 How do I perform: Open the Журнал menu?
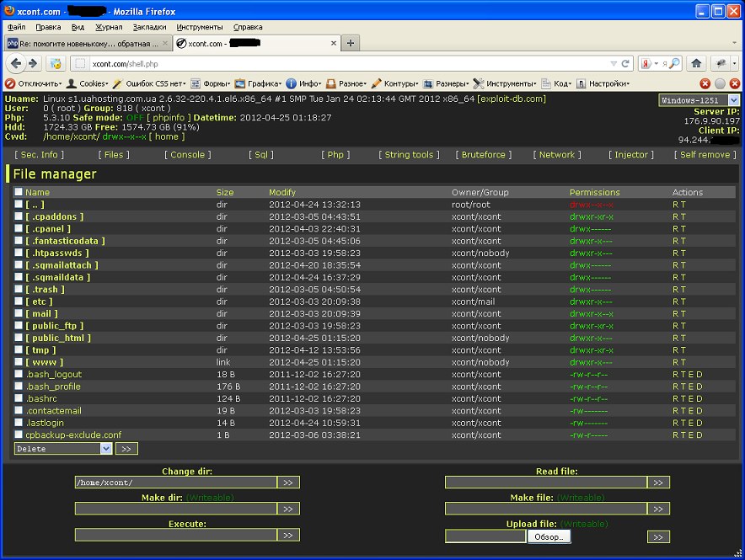tap(109, 27)
